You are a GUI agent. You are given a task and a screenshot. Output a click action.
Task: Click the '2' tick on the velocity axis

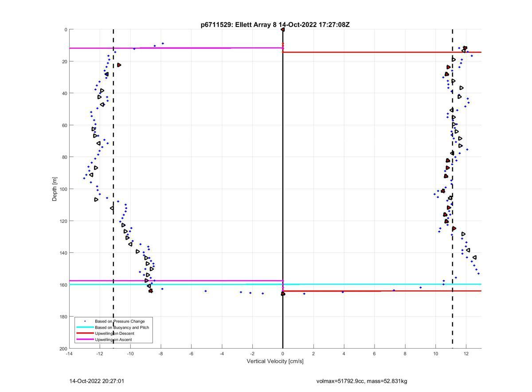pyautogui.click(x=313, y=353)
